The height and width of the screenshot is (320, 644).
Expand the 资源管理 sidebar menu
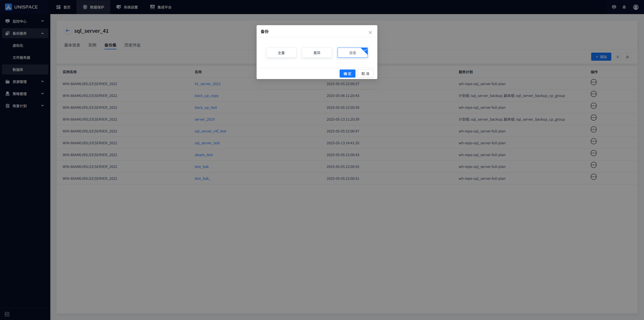tap(25, 82)
